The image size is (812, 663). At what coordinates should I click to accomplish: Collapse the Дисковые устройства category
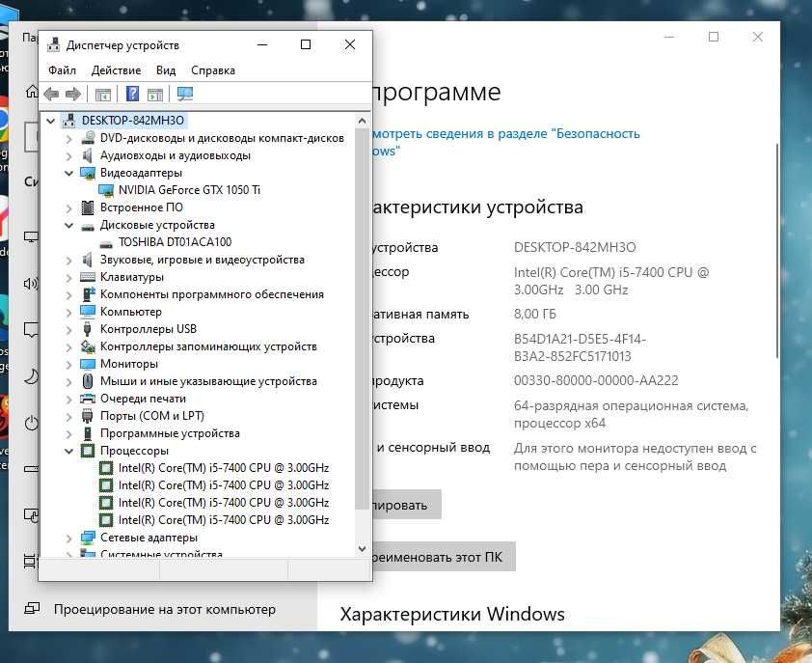[x=68, y=225]
